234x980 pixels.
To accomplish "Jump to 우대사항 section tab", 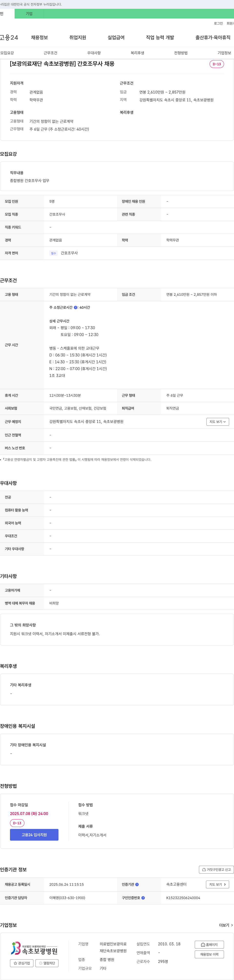I will (94, 53).
